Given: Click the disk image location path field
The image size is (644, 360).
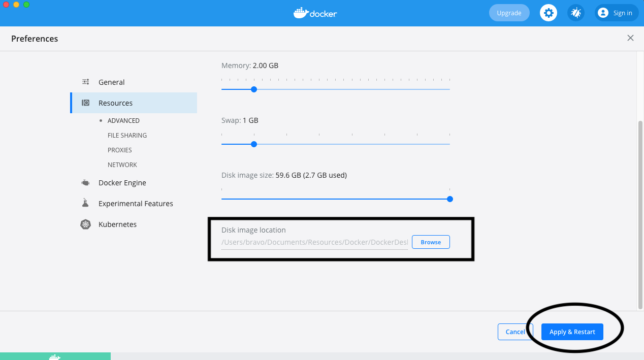Looking at the screenshot, I should (x=314, y=243).
